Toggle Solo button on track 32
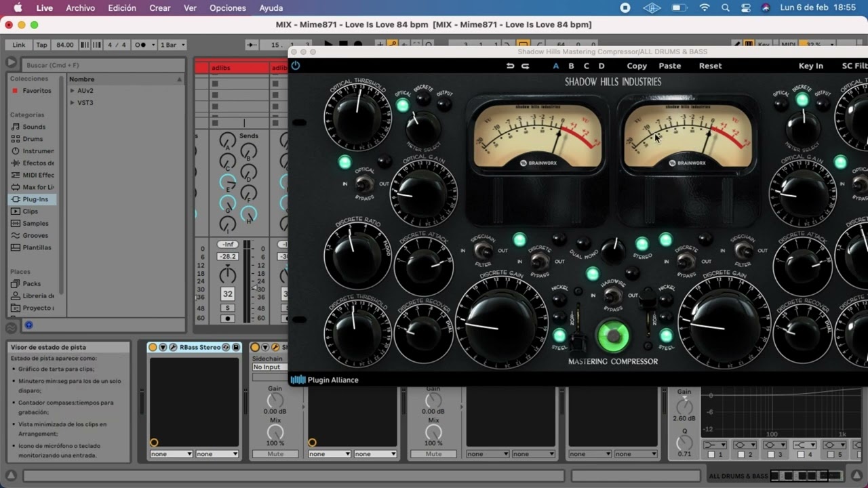Screen dimensions: 868x488 [x=227, y=308]
